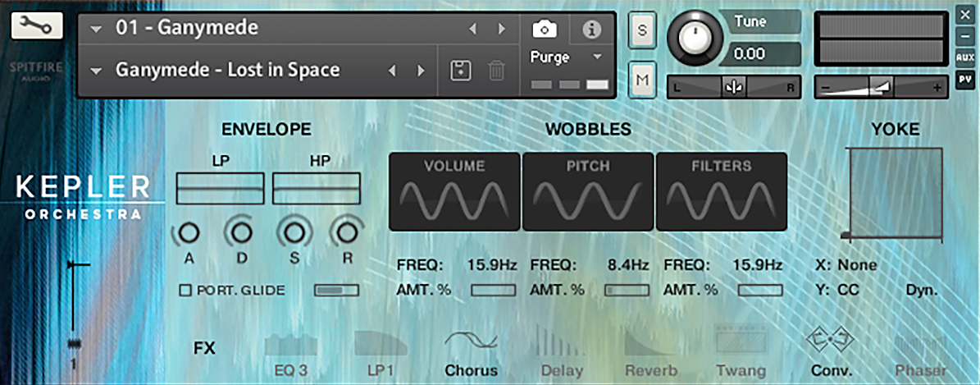Select the Volume wobble waveform

[454, 191]
